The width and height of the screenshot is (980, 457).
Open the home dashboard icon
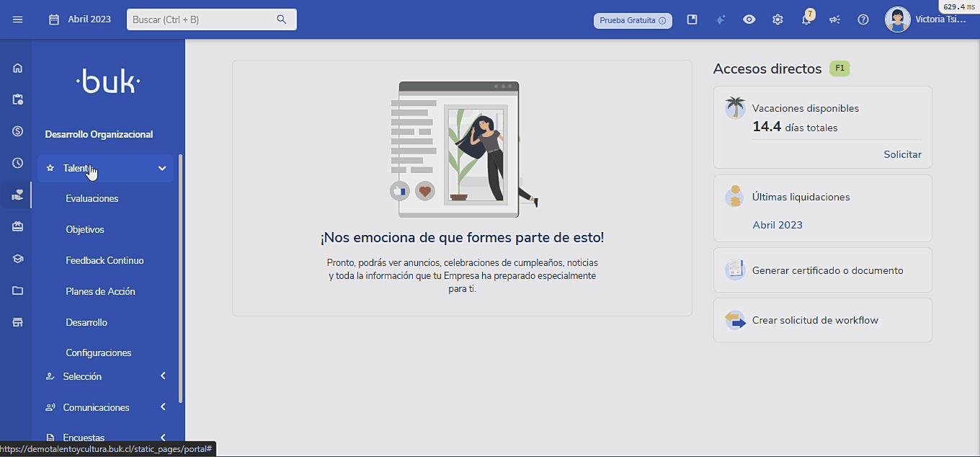coord(16,68)
